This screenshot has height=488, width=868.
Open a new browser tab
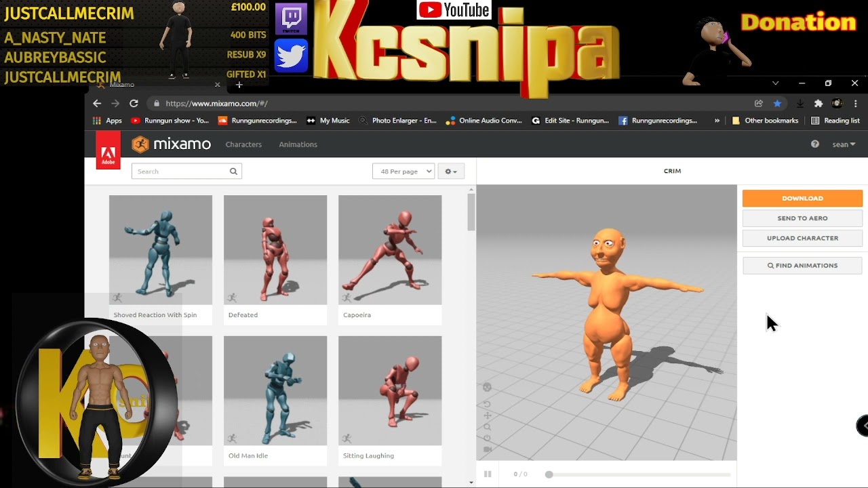(x=239, y=85)
